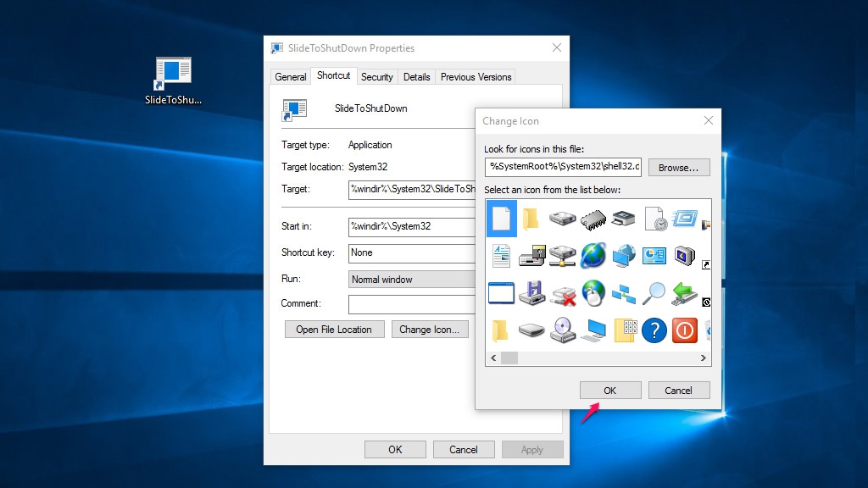868x488 pixels.
Task: Pick the magnifying glass search icon
Action: point(654,293)
